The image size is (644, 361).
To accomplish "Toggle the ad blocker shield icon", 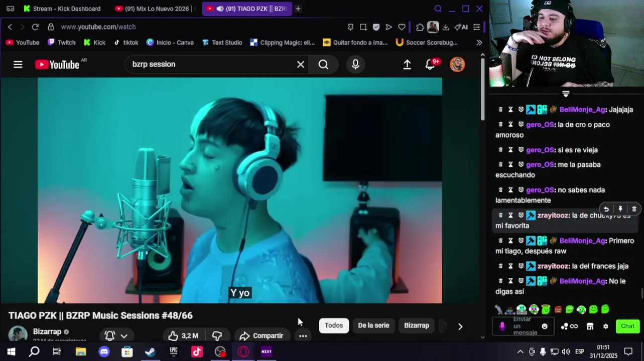I will coord(376,27).
